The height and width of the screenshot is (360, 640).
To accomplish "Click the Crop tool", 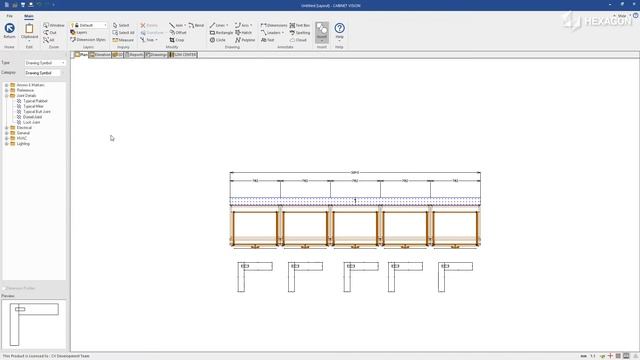I will tap(177, 40).
